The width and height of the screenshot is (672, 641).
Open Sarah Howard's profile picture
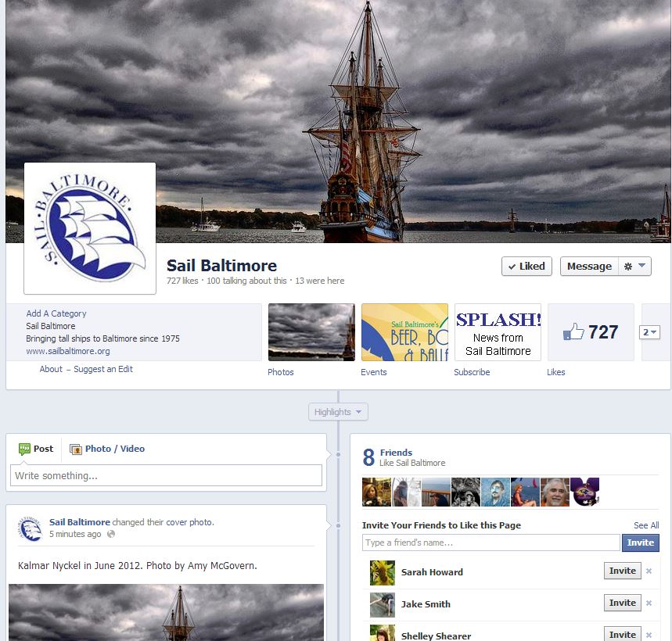tap(383, 572)
